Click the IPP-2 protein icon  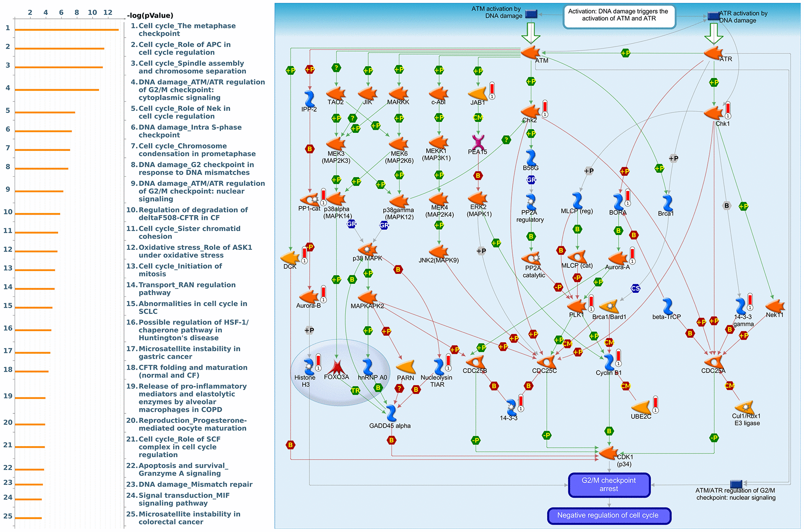309,99
